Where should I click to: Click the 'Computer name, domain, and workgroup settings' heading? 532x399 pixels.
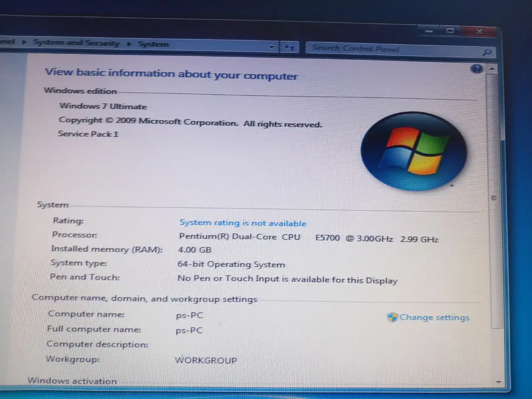(144, 298)
